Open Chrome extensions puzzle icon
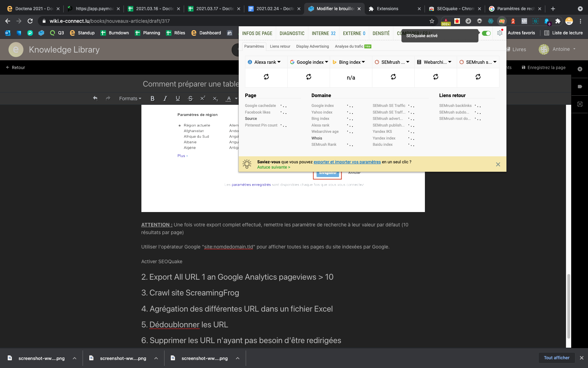Viewport: 588px width, 368px height. 558,21
